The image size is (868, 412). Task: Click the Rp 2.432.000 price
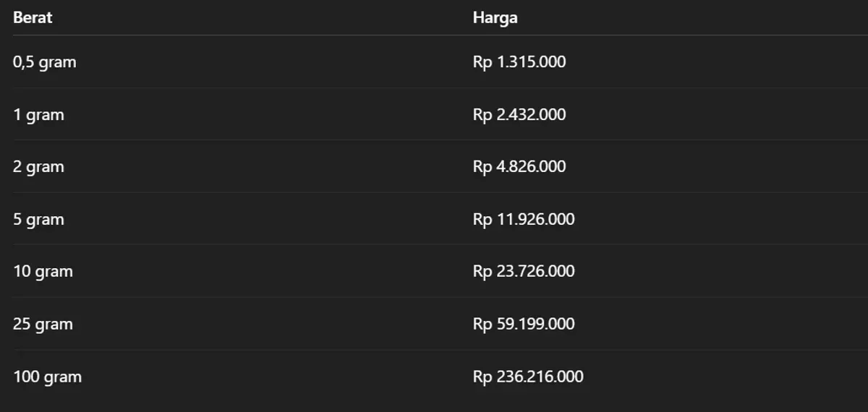pyautogui.click(x=519, y=115)
